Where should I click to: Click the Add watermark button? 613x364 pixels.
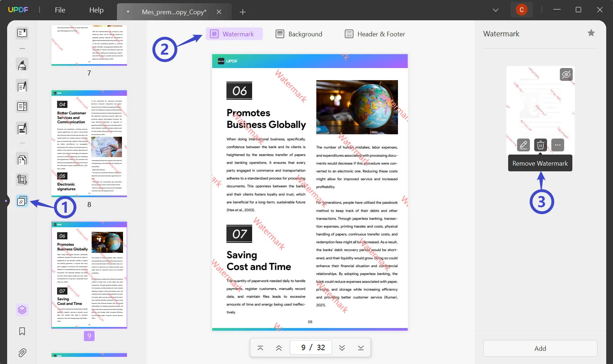point(540,348)
